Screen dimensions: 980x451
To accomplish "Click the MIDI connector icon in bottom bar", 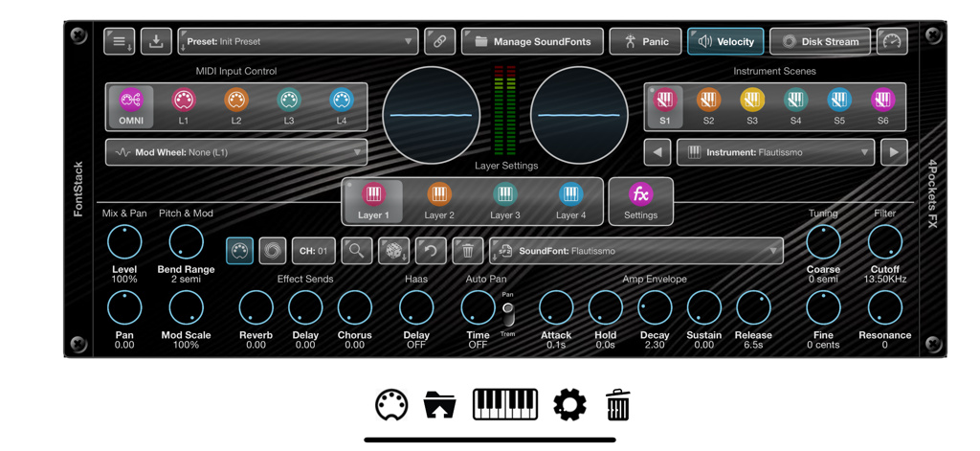I will (x=391, y=405).
